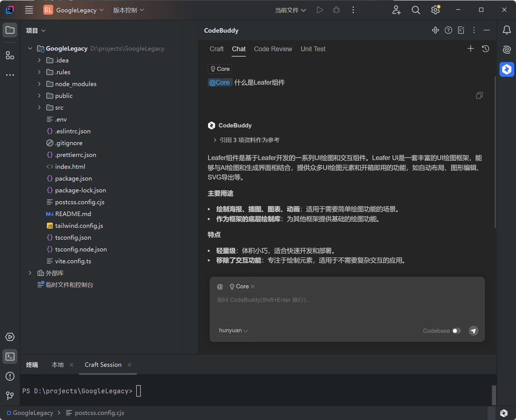Screen dimensions: 516x420
Task: Open package.json from project tree
Action: 73,178
